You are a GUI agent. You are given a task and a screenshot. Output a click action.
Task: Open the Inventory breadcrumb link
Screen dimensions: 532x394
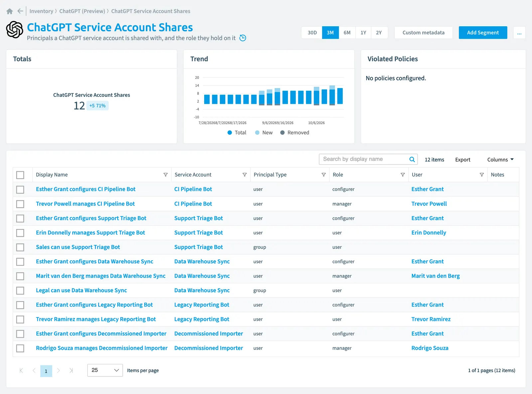[41, 11]
